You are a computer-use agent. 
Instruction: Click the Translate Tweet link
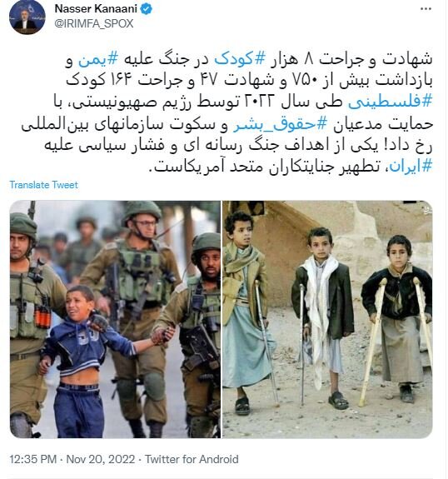click(x=43, y=185)
